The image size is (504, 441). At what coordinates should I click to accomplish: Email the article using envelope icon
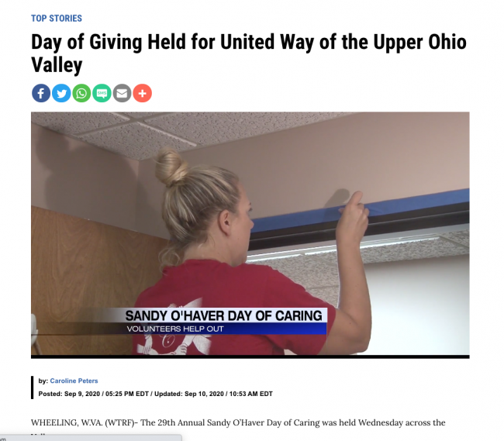(x=122, y=93)
